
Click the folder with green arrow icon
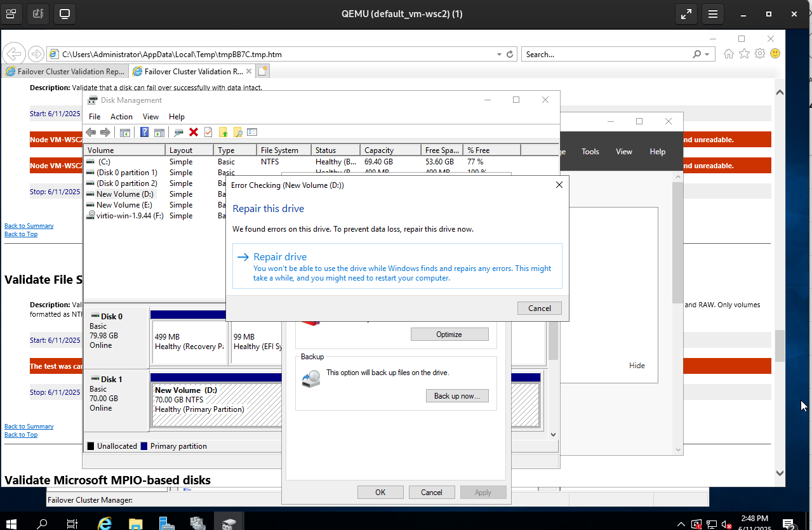[x=223, y=132]
